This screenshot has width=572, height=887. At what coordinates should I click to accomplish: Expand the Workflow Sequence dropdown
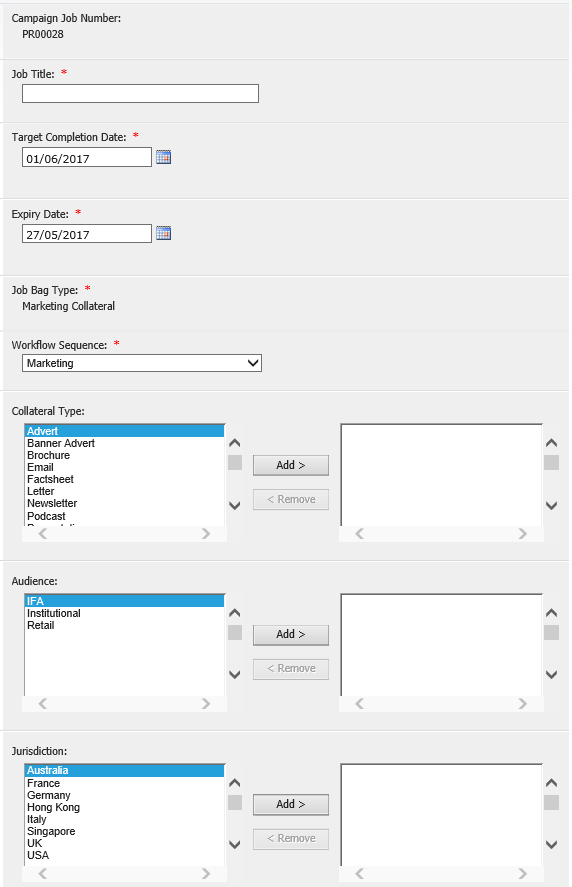pos(142,363)
